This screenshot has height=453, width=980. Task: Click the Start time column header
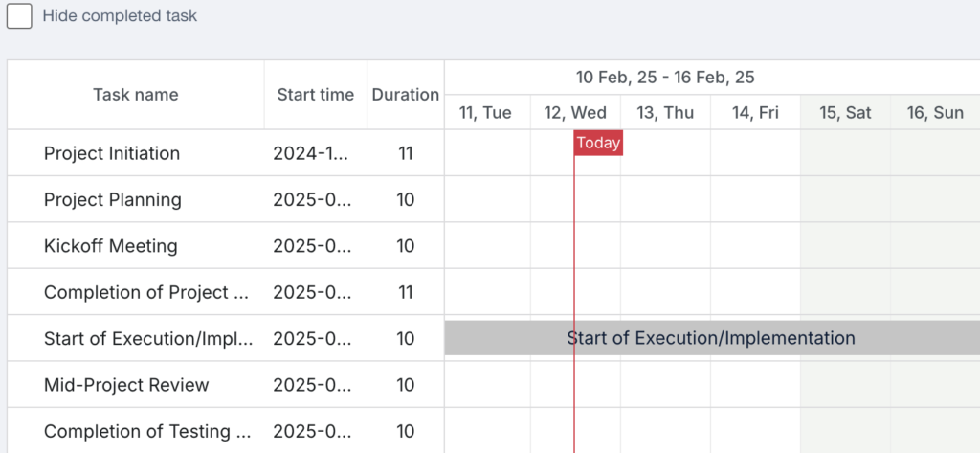[316, 95]
